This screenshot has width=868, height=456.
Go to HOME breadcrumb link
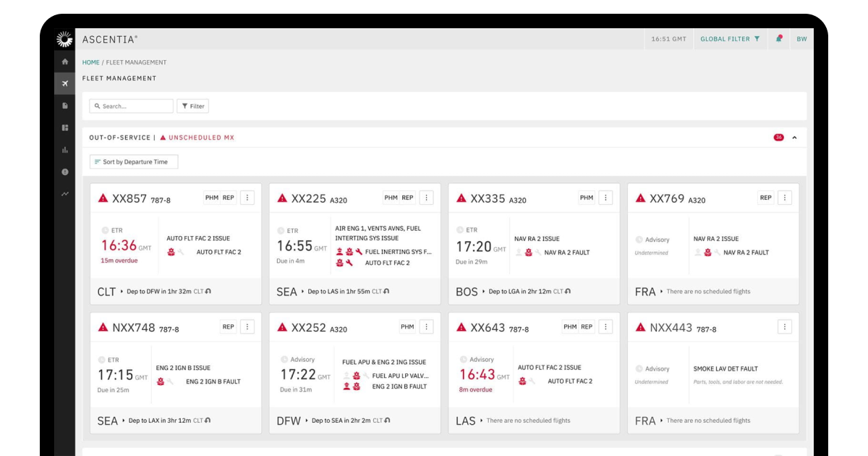coord(91,62)
